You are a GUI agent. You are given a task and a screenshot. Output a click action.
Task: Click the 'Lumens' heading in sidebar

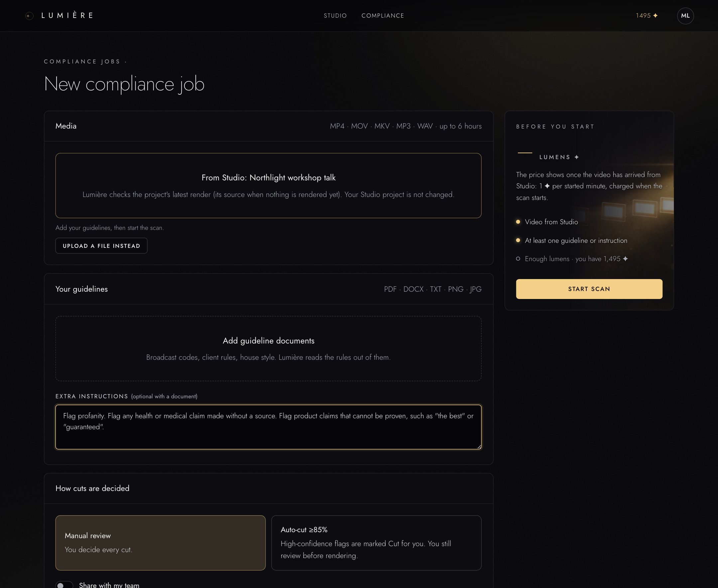(x=559, y=157)
